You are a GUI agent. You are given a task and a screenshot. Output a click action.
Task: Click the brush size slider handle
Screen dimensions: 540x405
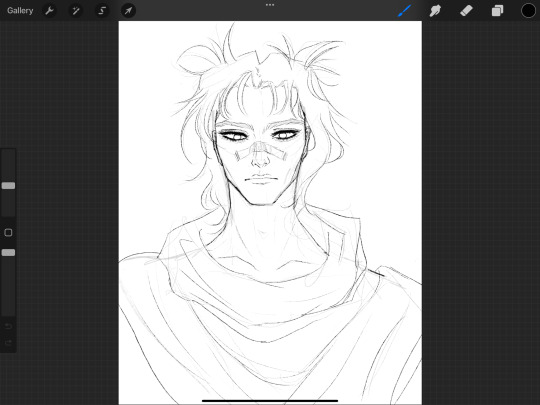click(x=8, y=186)
